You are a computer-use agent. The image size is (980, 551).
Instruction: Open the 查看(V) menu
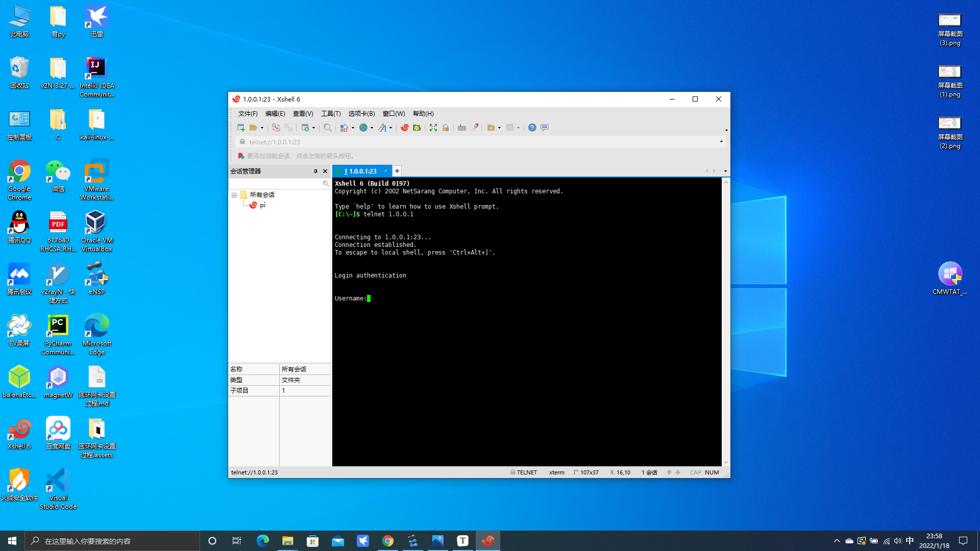point(303,114)
